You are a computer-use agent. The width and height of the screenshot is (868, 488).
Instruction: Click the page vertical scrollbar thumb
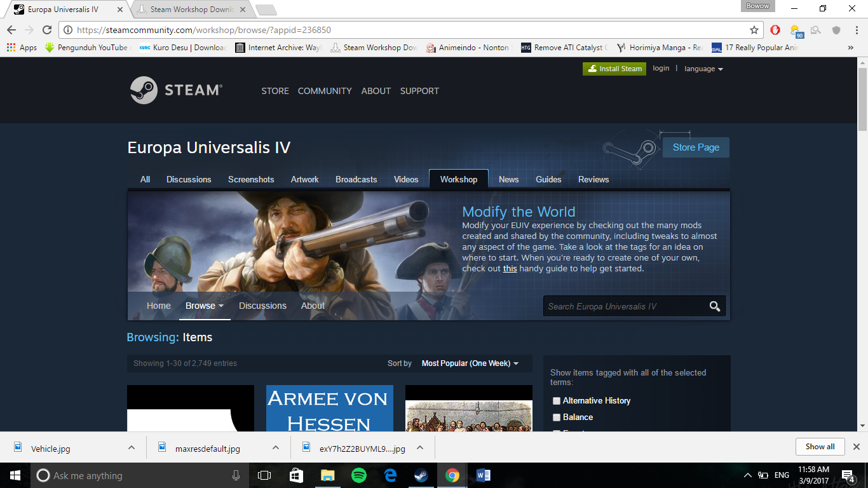point(862,98)
